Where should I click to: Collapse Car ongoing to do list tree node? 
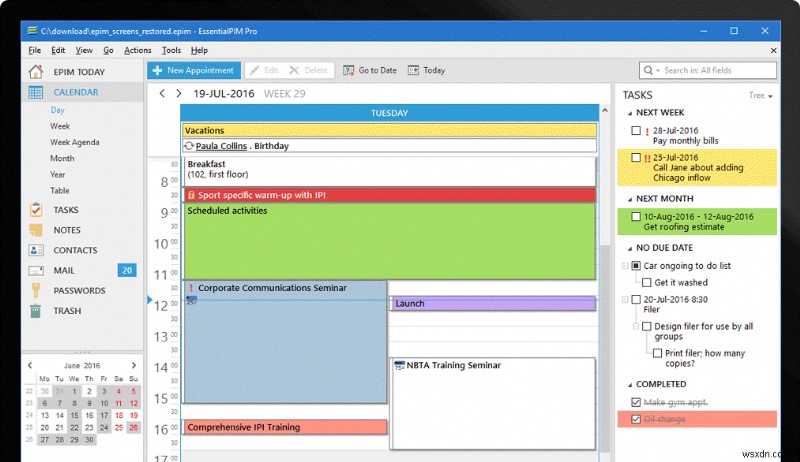(x=624, y=266)
